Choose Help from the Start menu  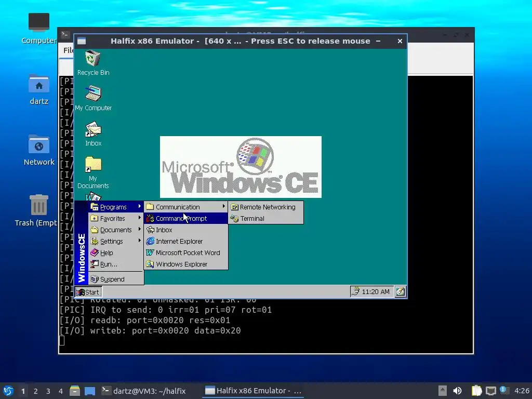pyautogui.click(x=115, y=253)
